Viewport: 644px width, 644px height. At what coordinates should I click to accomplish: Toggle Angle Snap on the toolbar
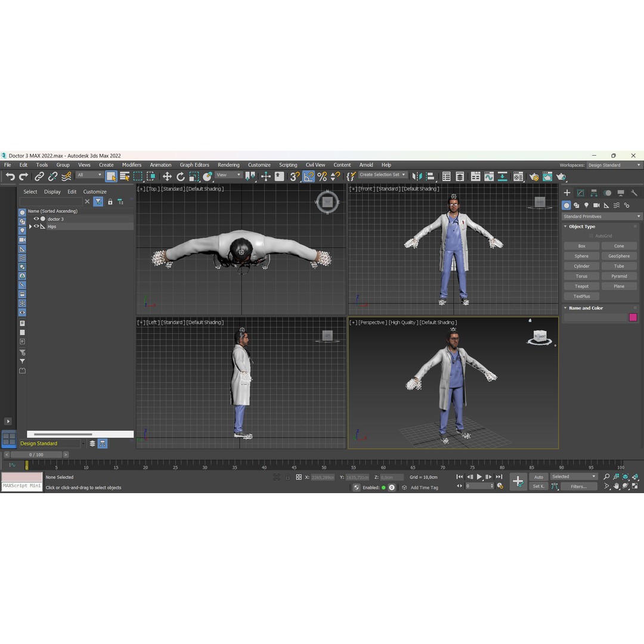[308, 177]
